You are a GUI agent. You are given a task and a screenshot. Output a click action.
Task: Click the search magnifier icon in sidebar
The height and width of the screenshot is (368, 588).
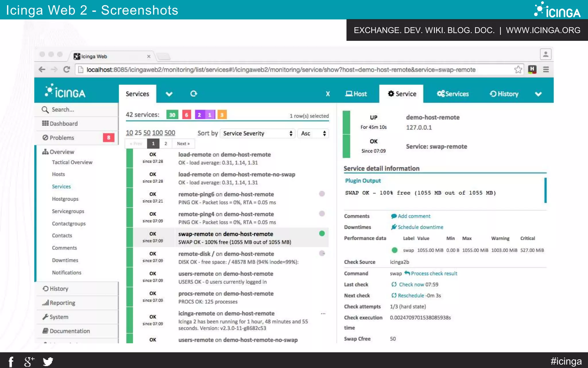[x=45, y=110]
